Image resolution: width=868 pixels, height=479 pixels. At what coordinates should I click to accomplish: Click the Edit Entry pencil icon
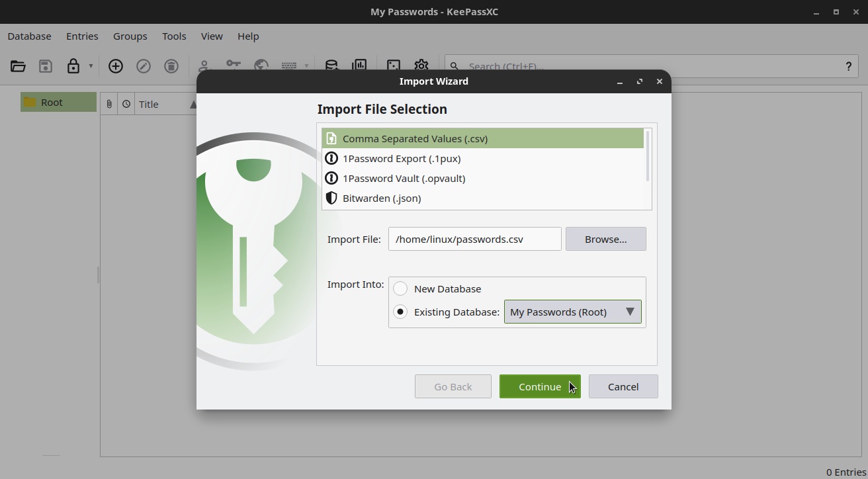pyautogui.click(x=144, y=66)
